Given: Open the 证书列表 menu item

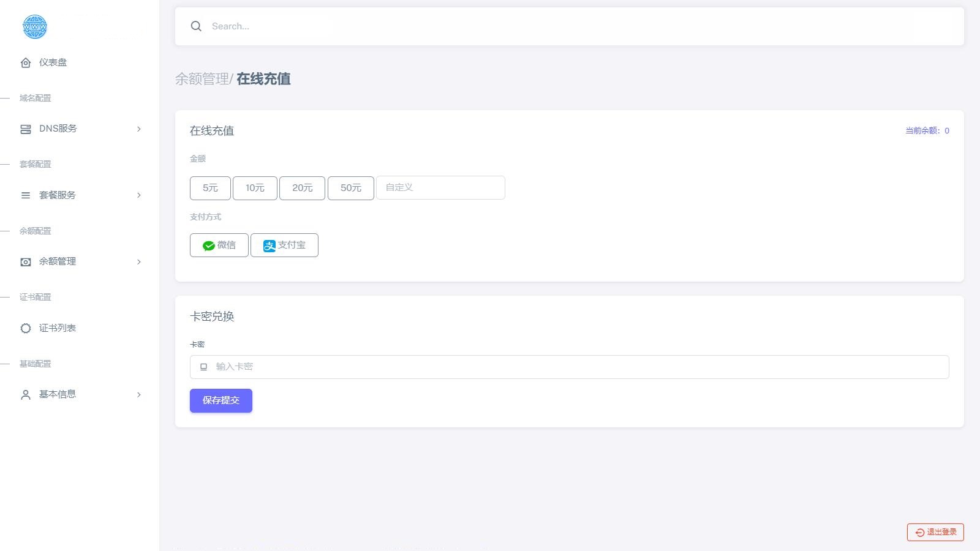Looking at the screenshot, I should (58, 328).
